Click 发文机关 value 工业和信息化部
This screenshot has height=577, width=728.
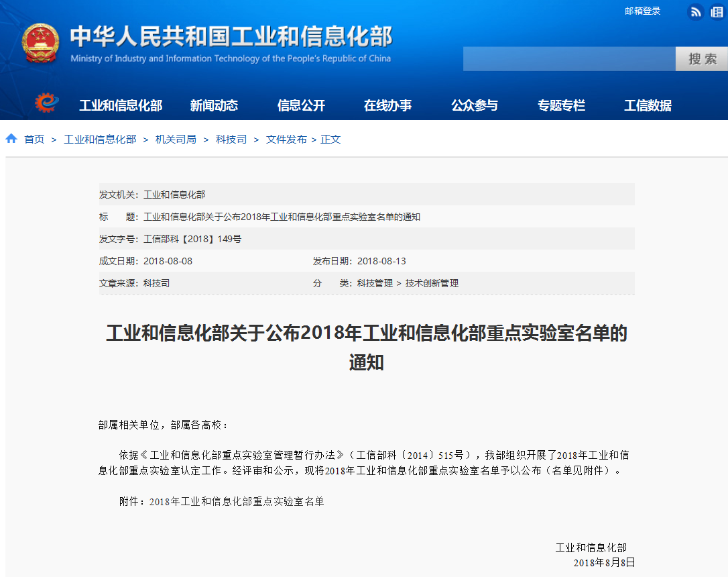174,195
